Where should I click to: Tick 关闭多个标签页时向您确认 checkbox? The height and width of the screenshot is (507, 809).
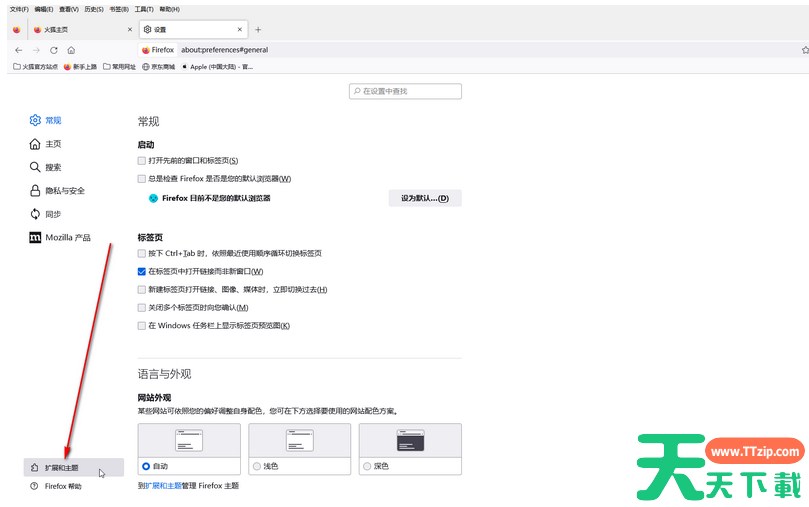pyautogui.click(x=142, y=307)
